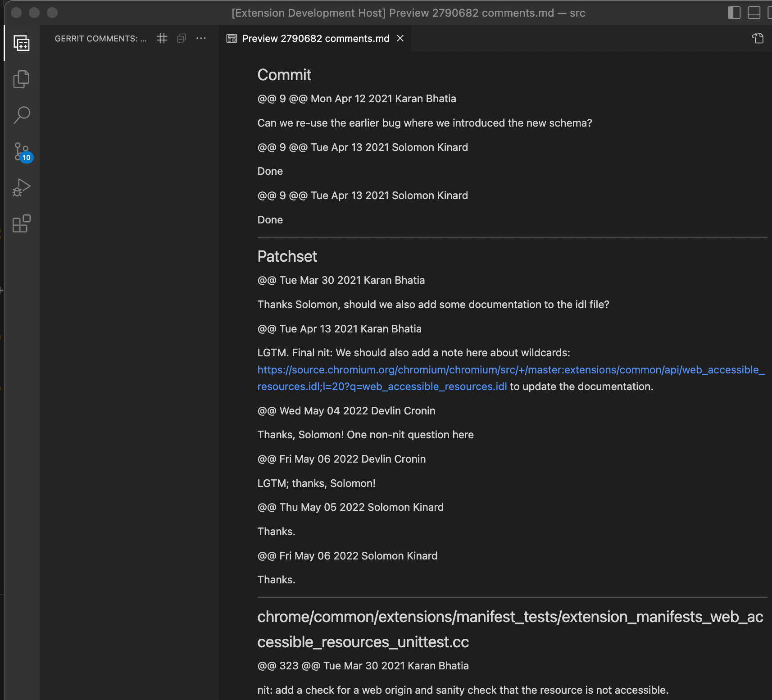Select the Preview 2790682 comments.md tab
The image size is (772, 700).
click(x=315, y=39)
